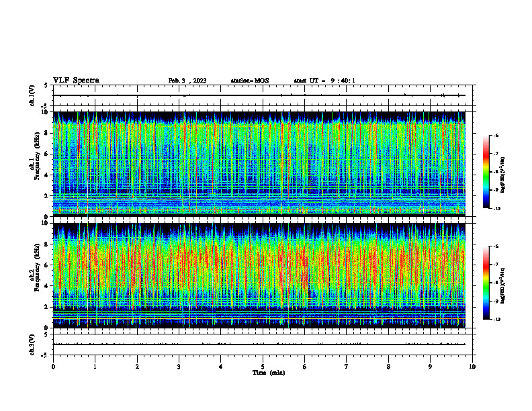The image size is (532, 411).
Task: Click the "-6" label on ch.1 color bar
Action: click(496, 135)
